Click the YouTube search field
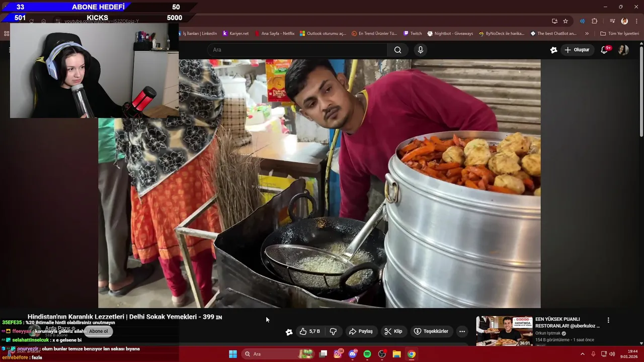The image size is (644, 362). [297, 50]
